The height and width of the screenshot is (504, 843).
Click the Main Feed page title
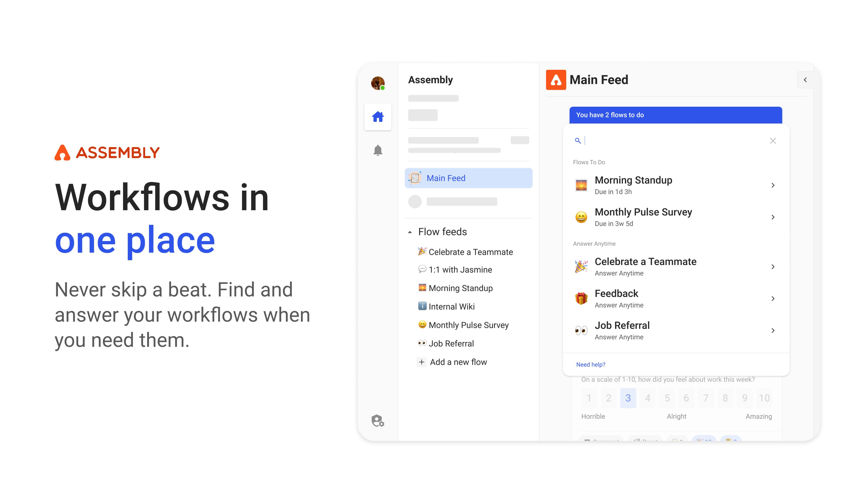[599, 80]
